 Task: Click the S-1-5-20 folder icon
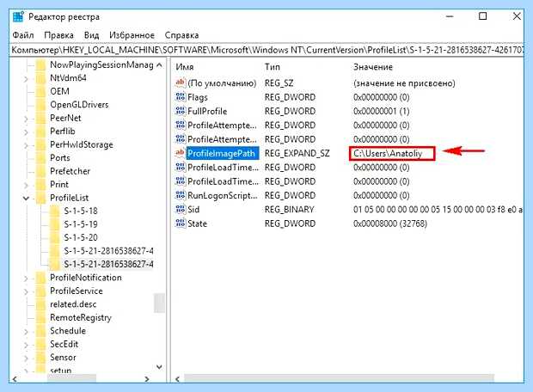pyautogui.click(x=54, y=237)
